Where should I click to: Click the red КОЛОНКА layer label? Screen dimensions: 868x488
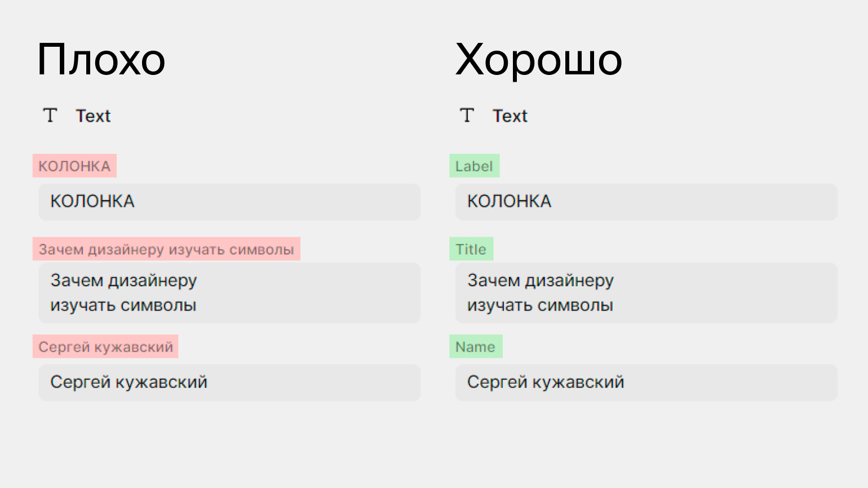tap(74, 166)
